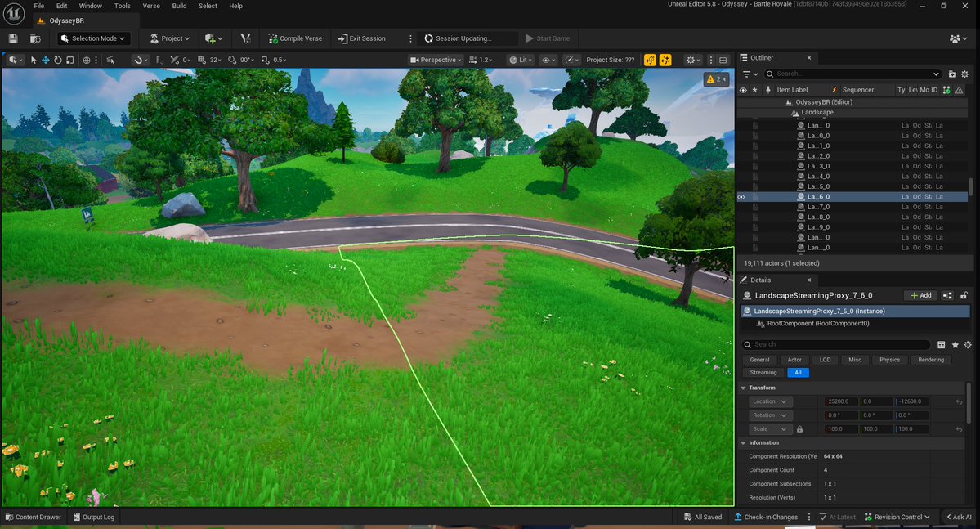Image resolution: width=980 pixels, height=529 pixels.
Task: Click the viewport layout grid icon
Action: 723,60
